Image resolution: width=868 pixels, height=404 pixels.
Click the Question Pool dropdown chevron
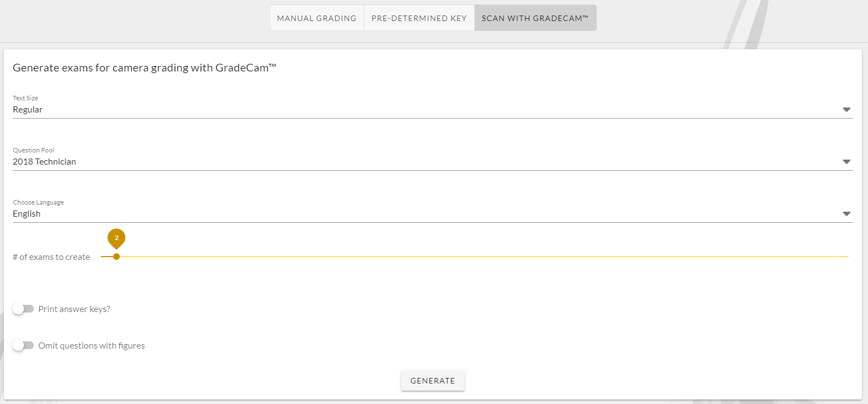[846, 161]
